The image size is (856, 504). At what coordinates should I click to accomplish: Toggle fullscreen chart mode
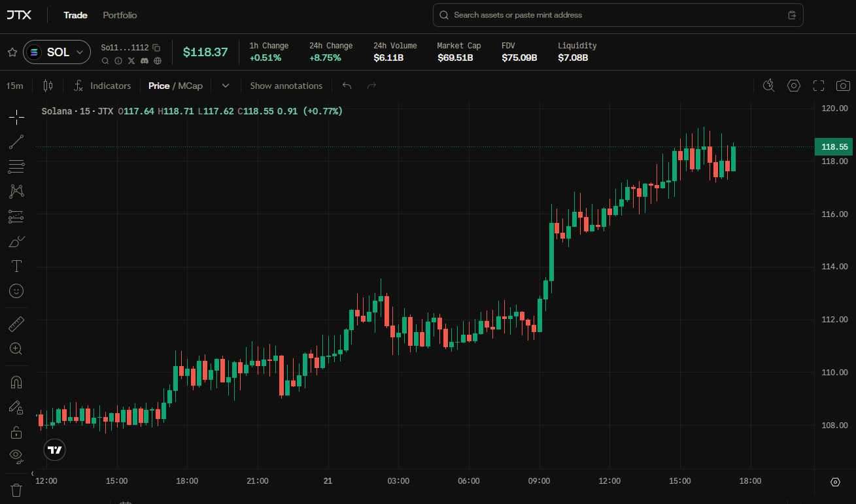[x=819, y=86]
